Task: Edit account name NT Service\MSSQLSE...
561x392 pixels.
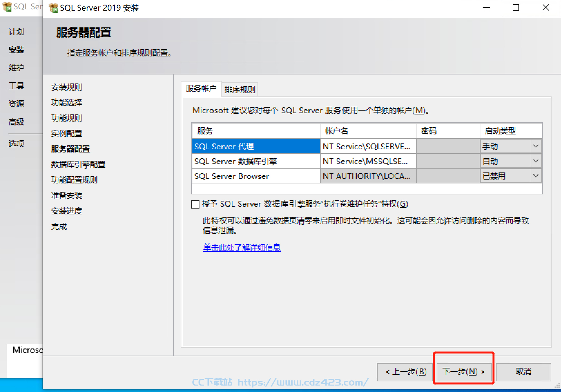Action: [368, 161]
